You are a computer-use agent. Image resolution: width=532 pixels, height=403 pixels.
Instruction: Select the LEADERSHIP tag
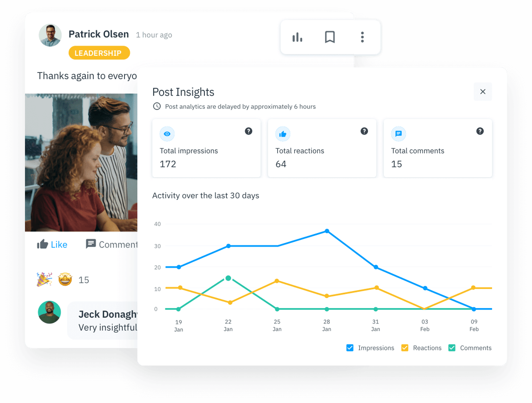pos(99,53)
